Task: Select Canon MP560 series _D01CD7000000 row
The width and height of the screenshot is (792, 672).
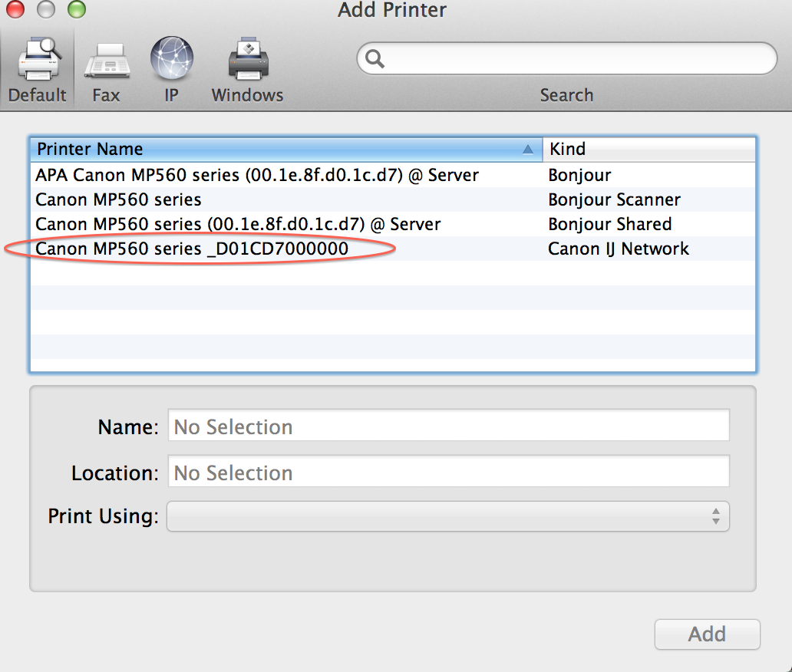Action: (393, 249)
